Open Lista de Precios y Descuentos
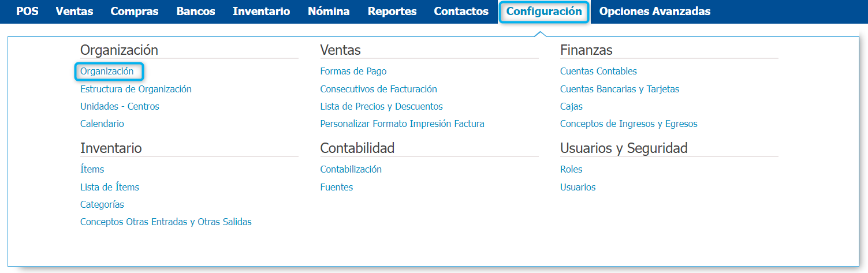This screenshot has width=868, height=273. click(x=381, y=106)
